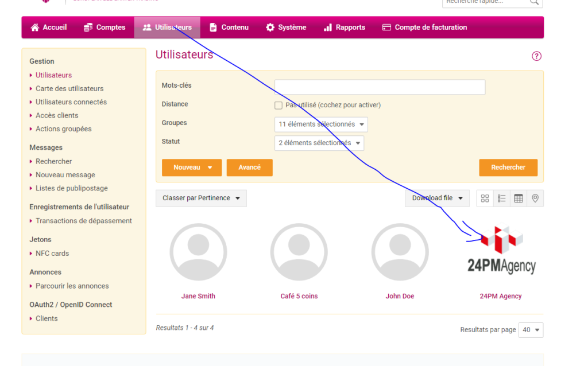Open the Système menu
The height and width of the screenshot is (366, 588).
pos(286,28)
